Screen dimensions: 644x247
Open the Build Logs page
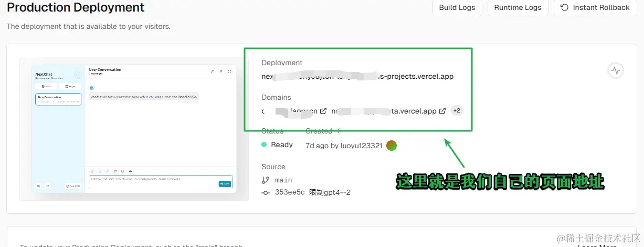pos(457,7)
